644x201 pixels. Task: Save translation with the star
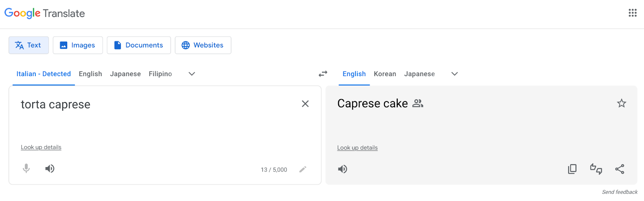[x=621, y=104]
